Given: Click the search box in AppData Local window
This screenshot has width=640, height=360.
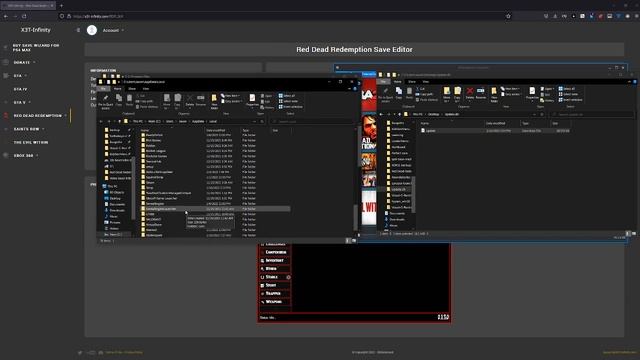Looking at the screenshot, I should click(312, 121).
